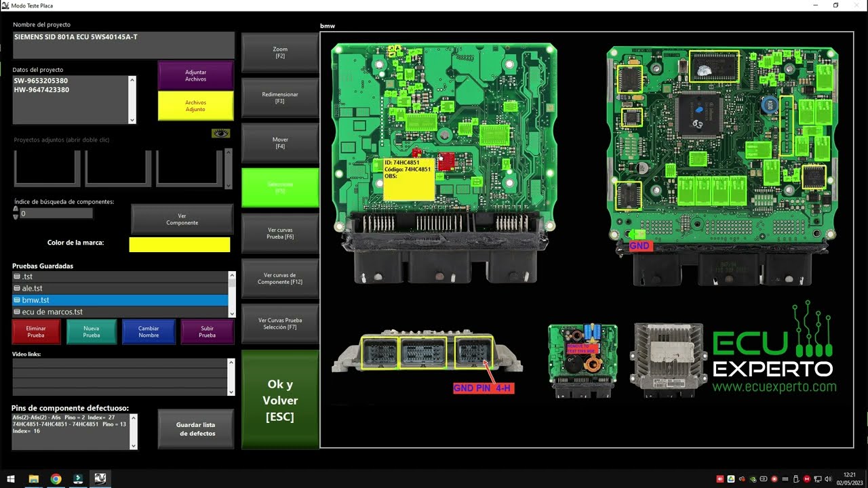Select bmw.tst in Pruebas Guardadas
The height and width of the screenshot is (488, 868).
[120, 300]
